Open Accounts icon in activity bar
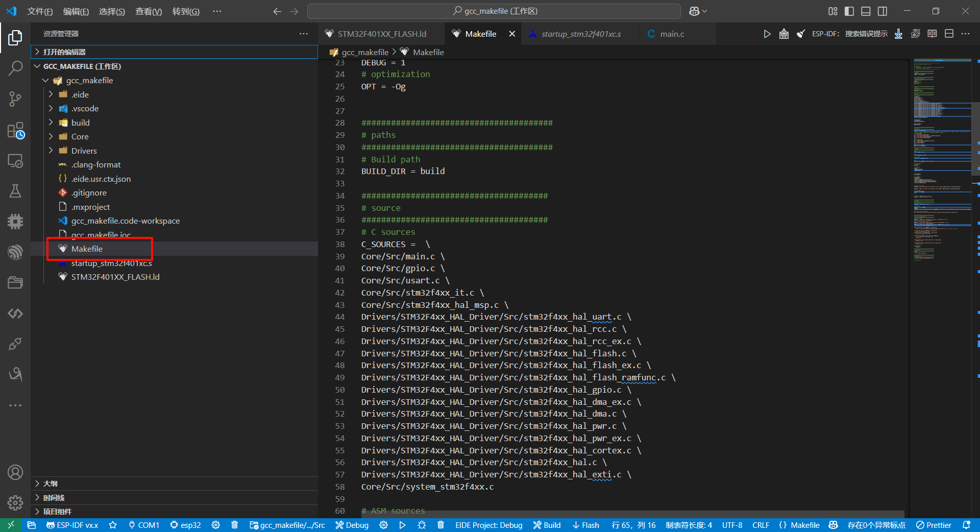This screenshot has width=980, height=532. [15, 472]
